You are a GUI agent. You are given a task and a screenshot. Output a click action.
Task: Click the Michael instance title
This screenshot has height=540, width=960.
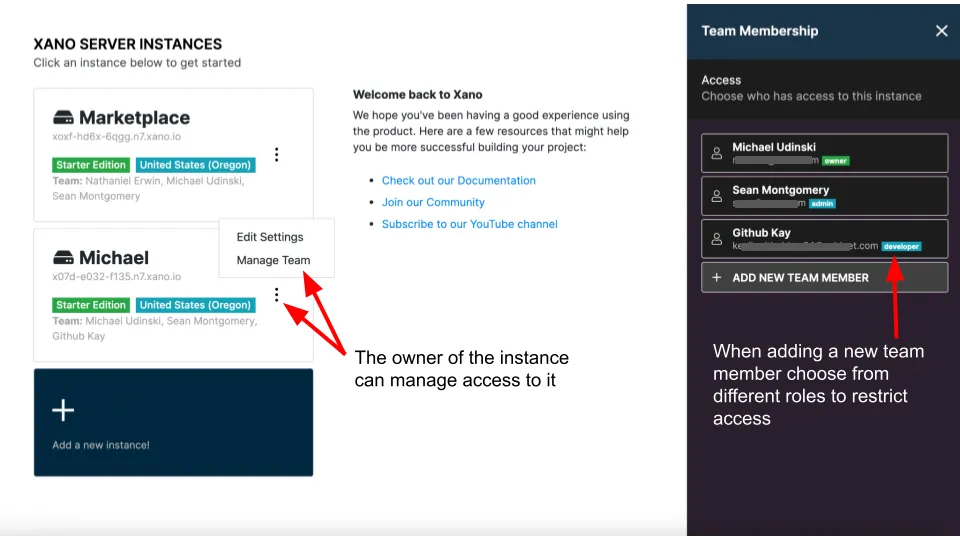pos(114,258)
